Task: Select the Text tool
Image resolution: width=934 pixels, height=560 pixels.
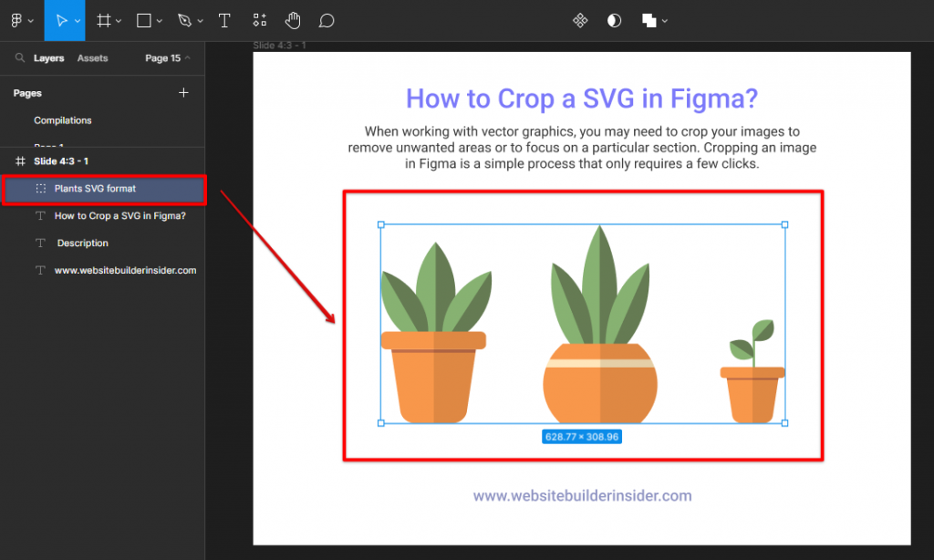Action: (x=224, y=20)
